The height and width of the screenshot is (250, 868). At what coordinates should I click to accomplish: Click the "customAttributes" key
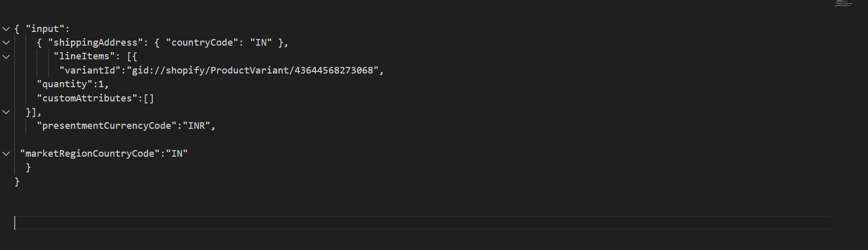pos(87,98)
